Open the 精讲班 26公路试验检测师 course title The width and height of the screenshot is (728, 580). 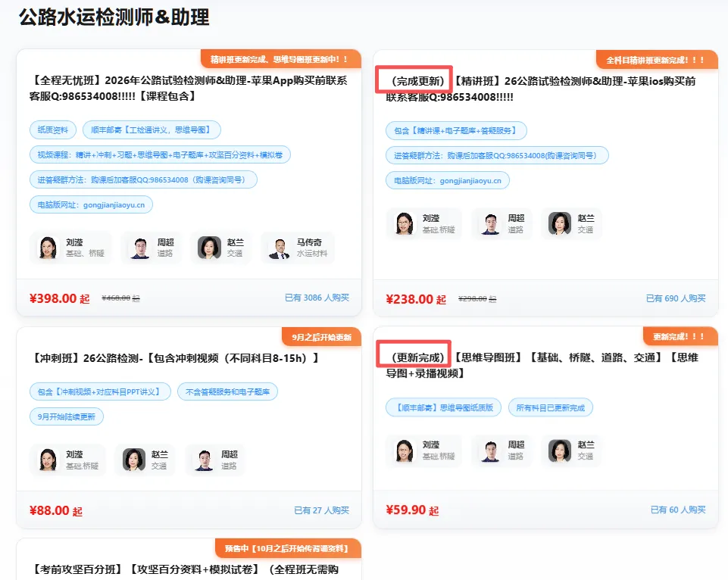click(542, 89)
